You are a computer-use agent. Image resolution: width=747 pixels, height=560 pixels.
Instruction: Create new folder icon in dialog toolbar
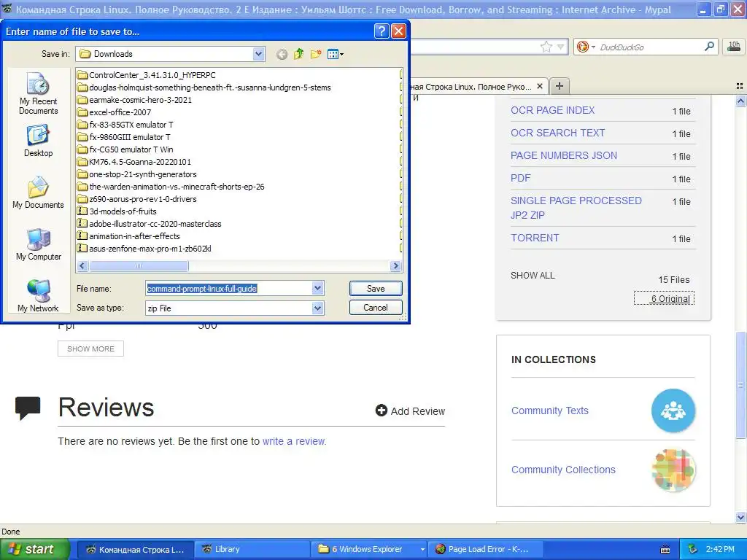[x=316, y=54]
